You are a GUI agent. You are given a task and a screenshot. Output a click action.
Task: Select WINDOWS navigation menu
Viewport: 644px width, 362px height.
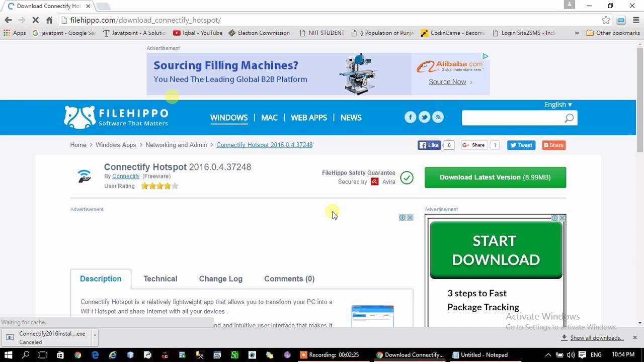point(229,117)
